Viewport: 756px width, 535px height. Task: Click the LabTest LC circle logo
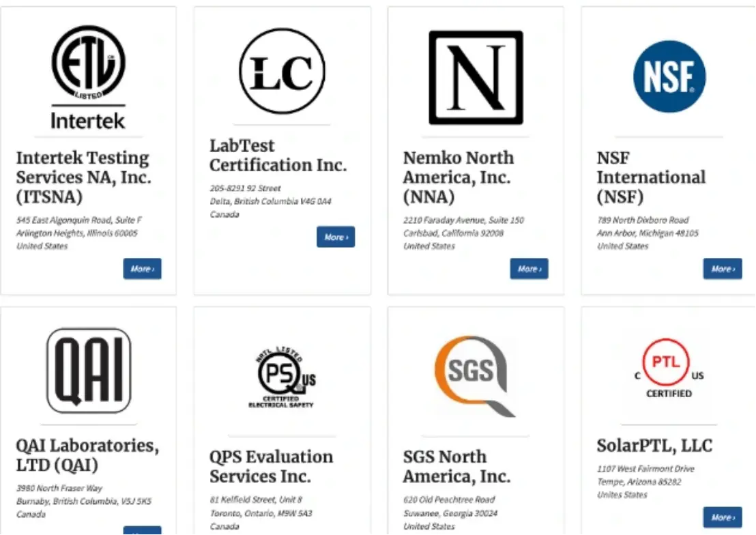(282, 72)
